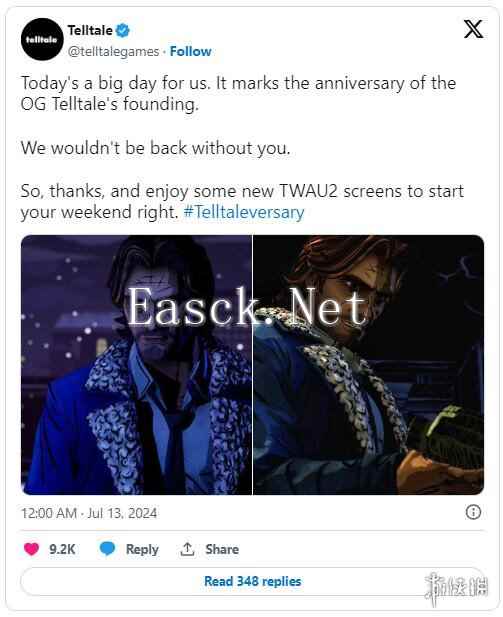Open the tweet info circle icon
The image size is (503, 617).
pos(473,512)
